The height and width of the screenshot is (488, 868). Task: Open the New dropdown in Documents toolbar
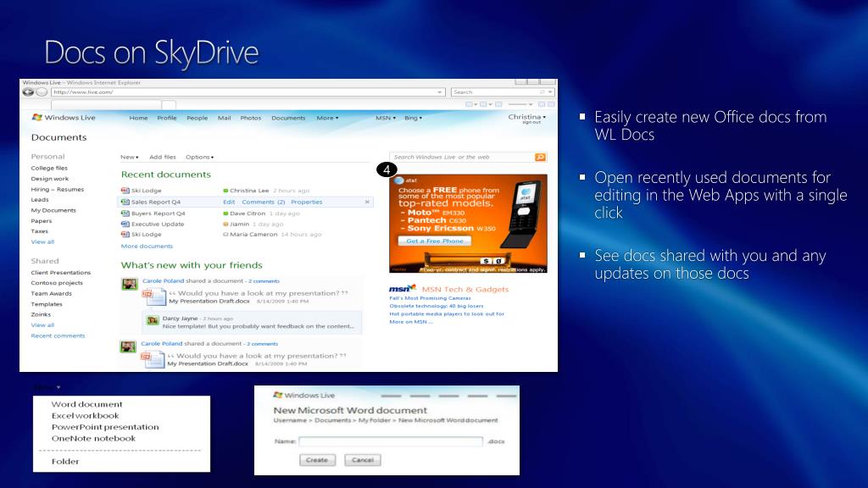(130, 157)
